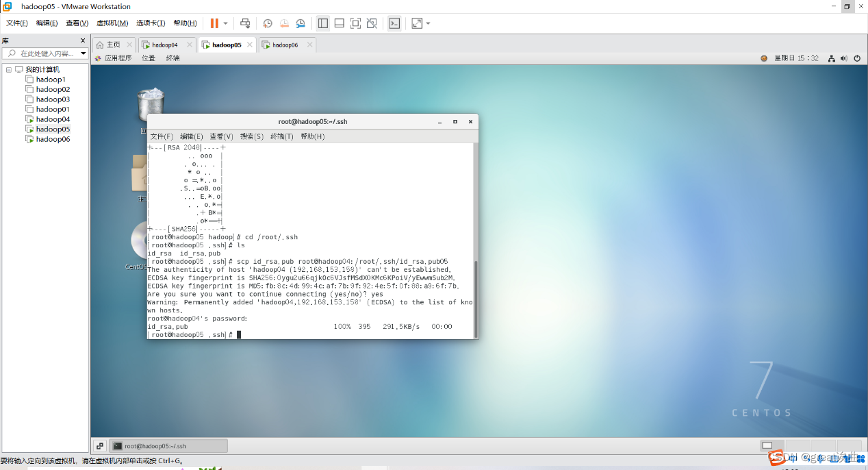
Task: Collapse the 我的计算机 tree node
Action: coord(8,70)
